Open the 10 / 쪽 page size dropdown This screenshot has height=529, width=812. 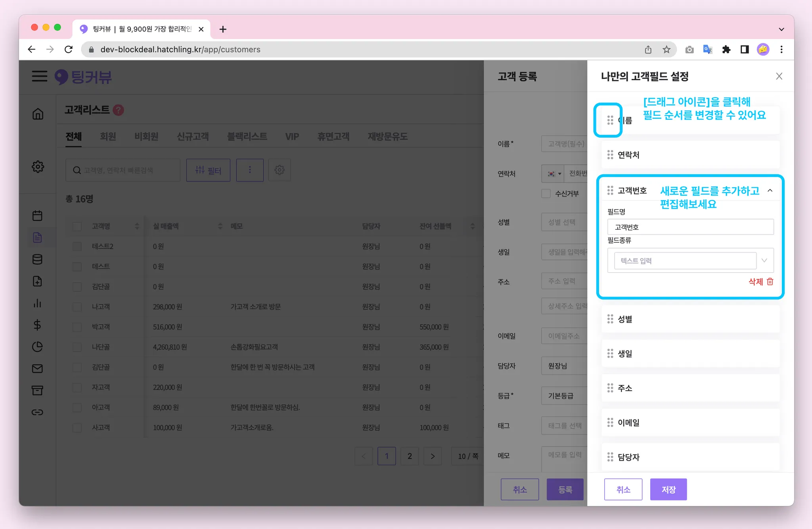pos(468,456)
